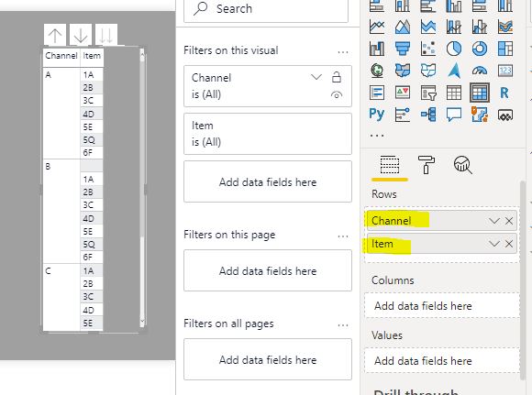
Task: Select the globe Map visual
Action: coord(377,71)
